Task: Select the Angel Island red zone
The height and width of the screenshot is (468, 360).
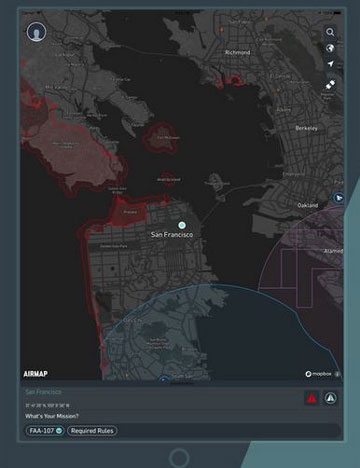Action: [x=161, y=138]
